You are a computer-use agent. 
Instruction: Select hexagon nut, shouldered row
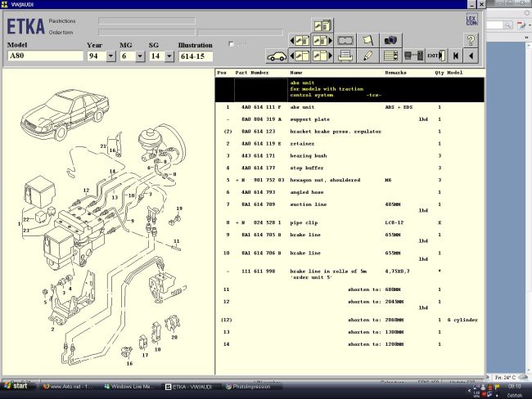[x=349, y=180]
